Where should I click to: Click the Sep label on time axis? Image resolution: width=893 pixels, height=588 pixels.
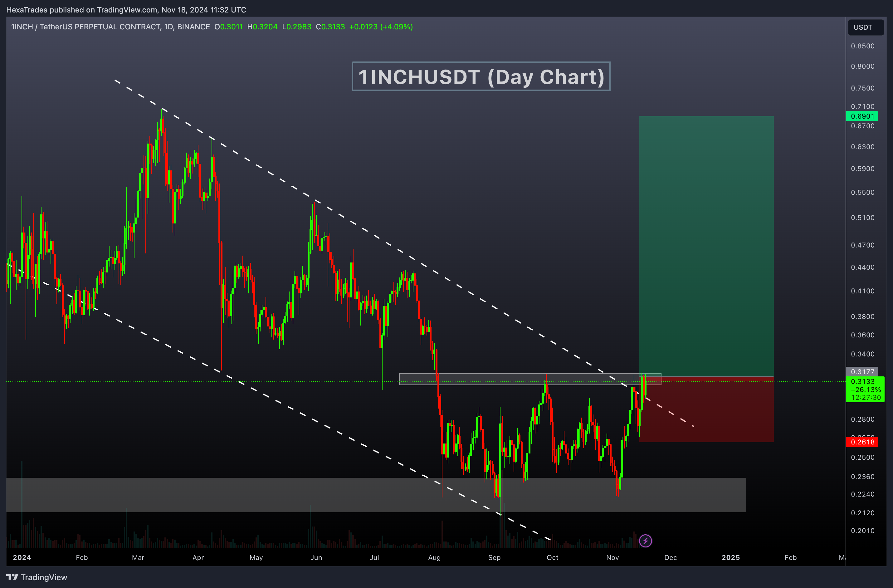coord(494,558)
